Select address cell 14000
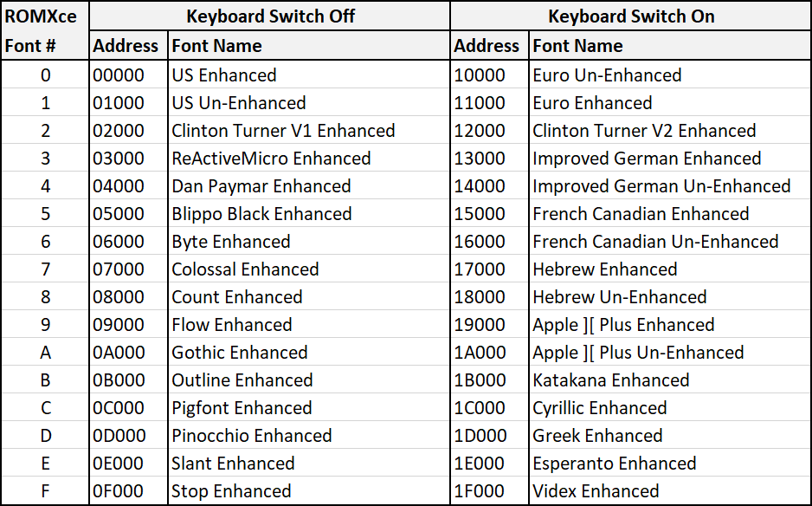The height and width of the screenshot is (506, 812). coord(480,186)
